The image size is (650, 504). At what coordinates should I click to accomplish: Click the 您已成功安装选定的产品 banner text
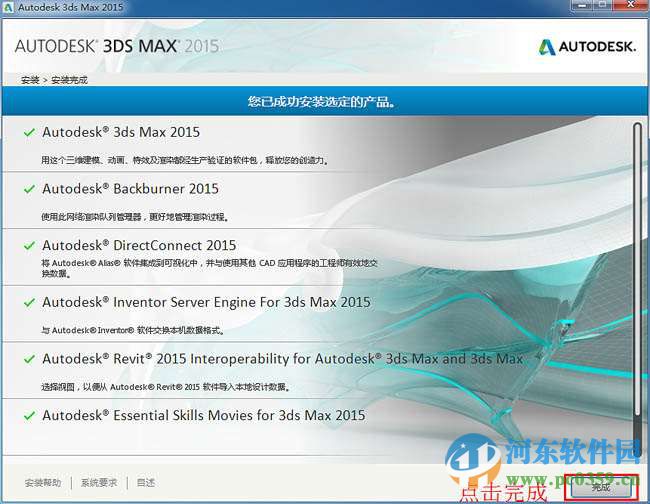coord(321,102)
